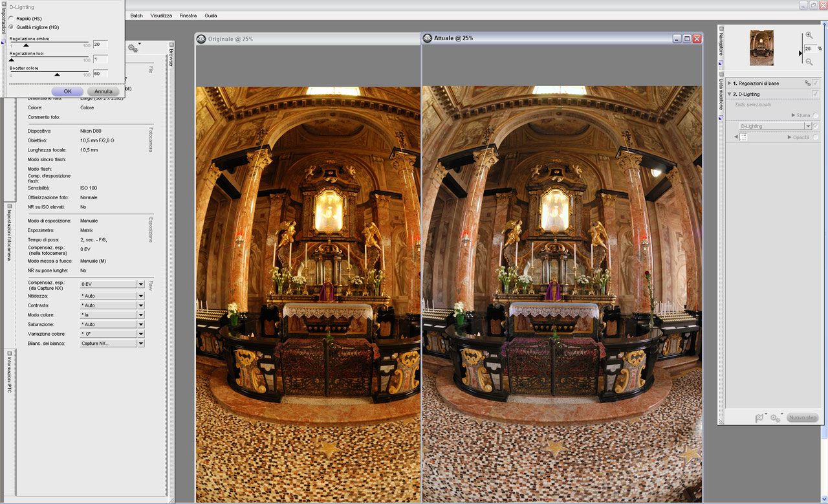Viewport: 828px width, 504px height.
Task: Click the zoom-out magnifier in Navigatore
Action: pos(809,61)
